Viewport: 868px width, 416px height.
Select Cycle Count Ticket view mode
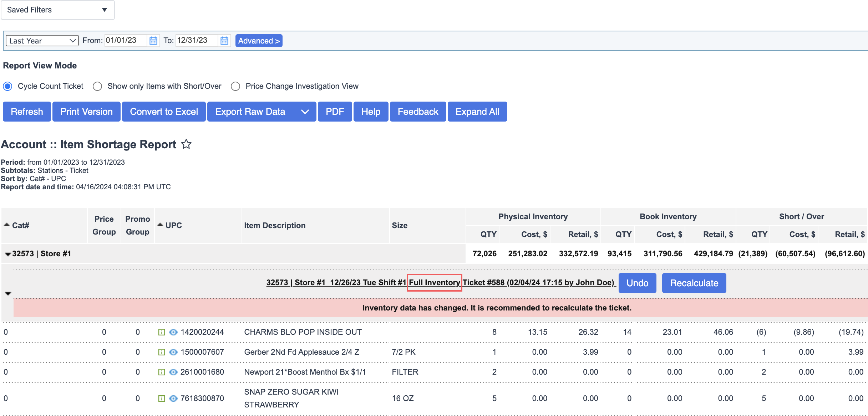[7, 86]
